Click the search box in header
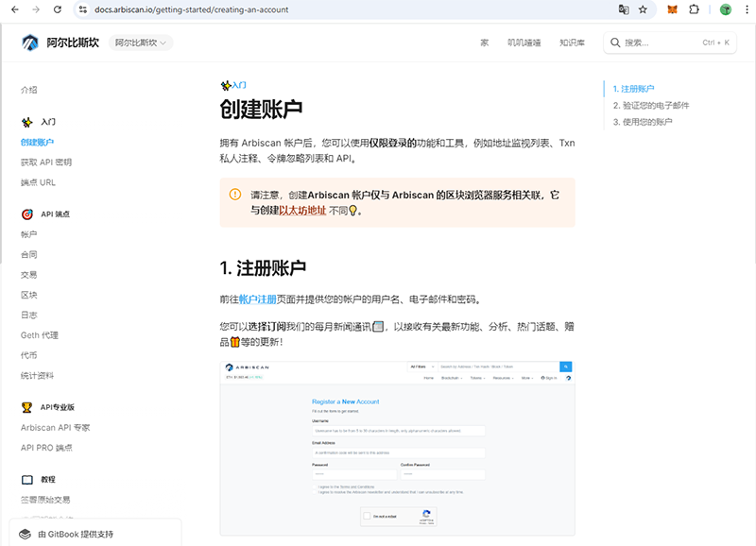This screenshot has height=546, width=756. tap(670, 43)
